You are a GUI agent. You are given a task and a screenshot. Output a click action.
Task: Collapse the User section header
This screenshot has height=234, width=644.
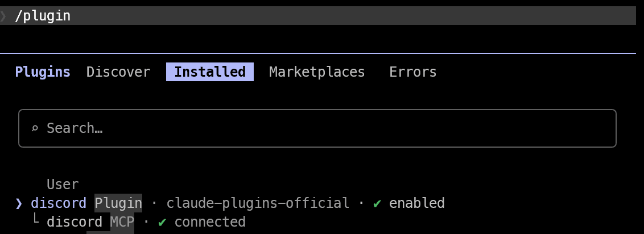63,185
